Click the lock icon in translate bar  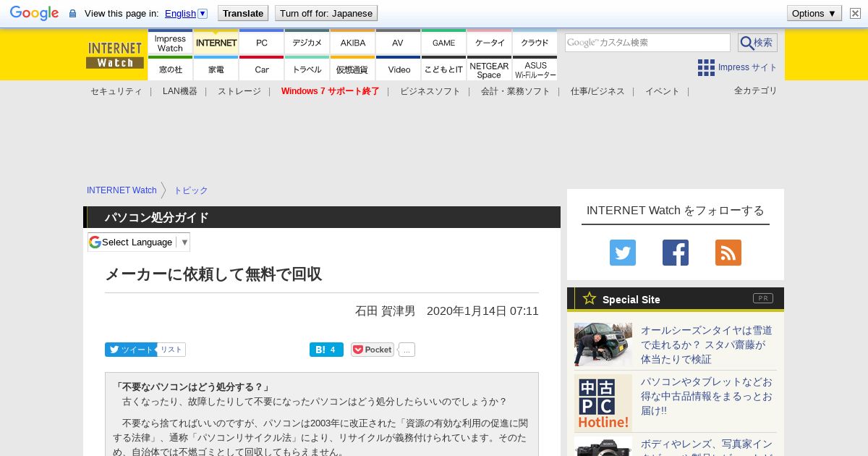pyautogui.click(x=72, y=13)
